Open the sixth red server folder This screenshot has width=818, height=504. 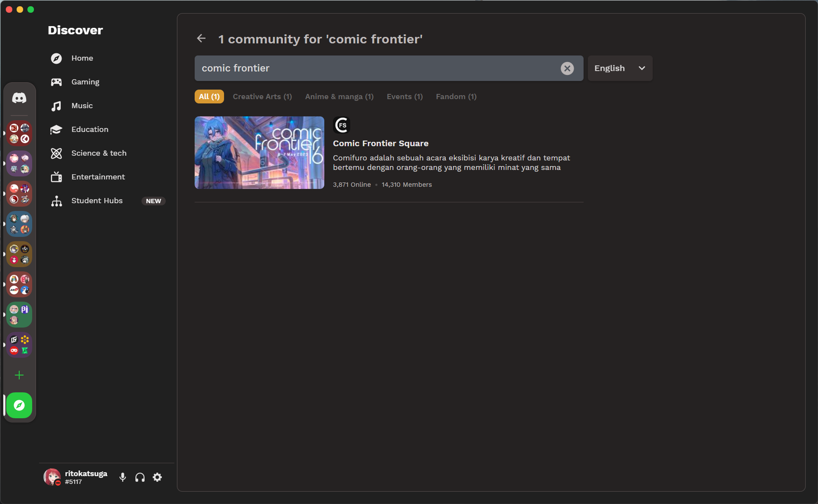point(19,284)
